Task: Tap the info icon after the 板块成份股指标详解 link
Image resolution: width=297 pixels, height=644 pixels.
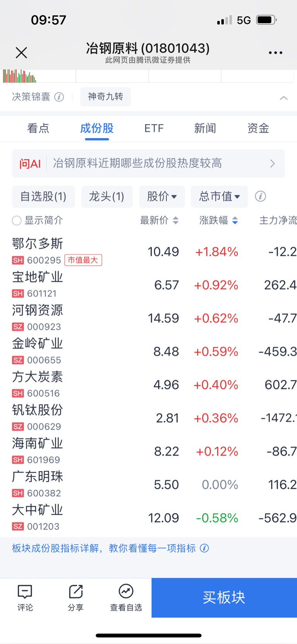Action: tap(204, 548)
